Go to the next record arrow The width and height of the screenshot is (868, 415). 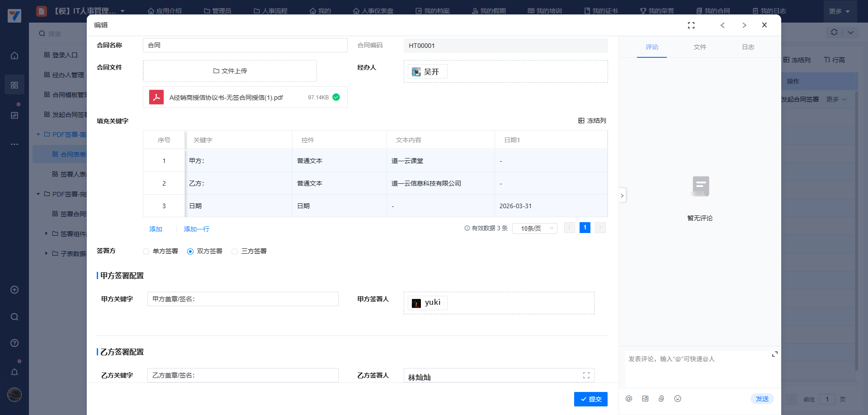pyautogui.click(x=744, y=25)
